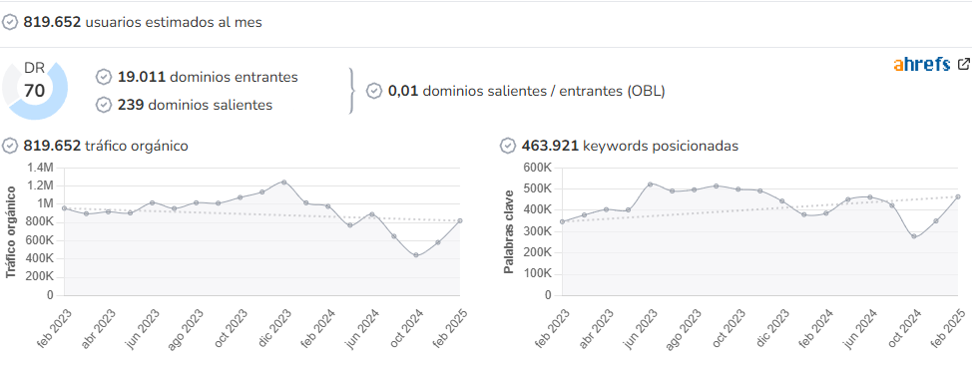Click the DR 70 donut chart

coord(34,90)
